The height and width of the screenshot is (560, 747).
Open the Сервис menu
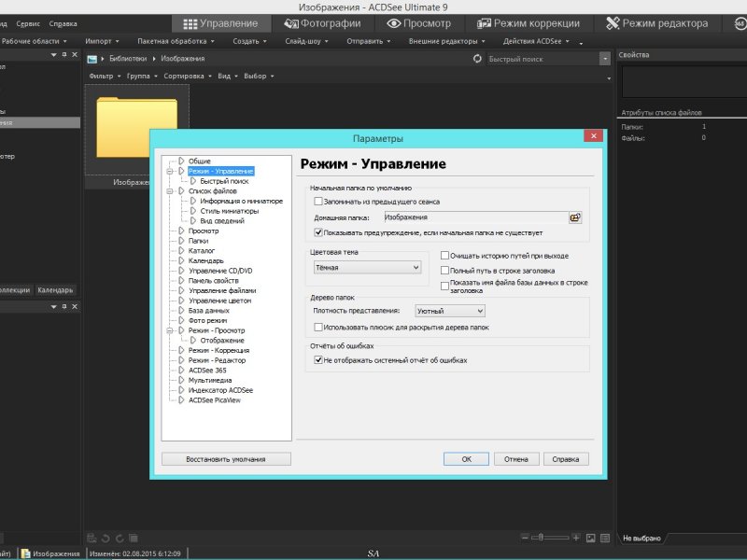coord(28,24)
